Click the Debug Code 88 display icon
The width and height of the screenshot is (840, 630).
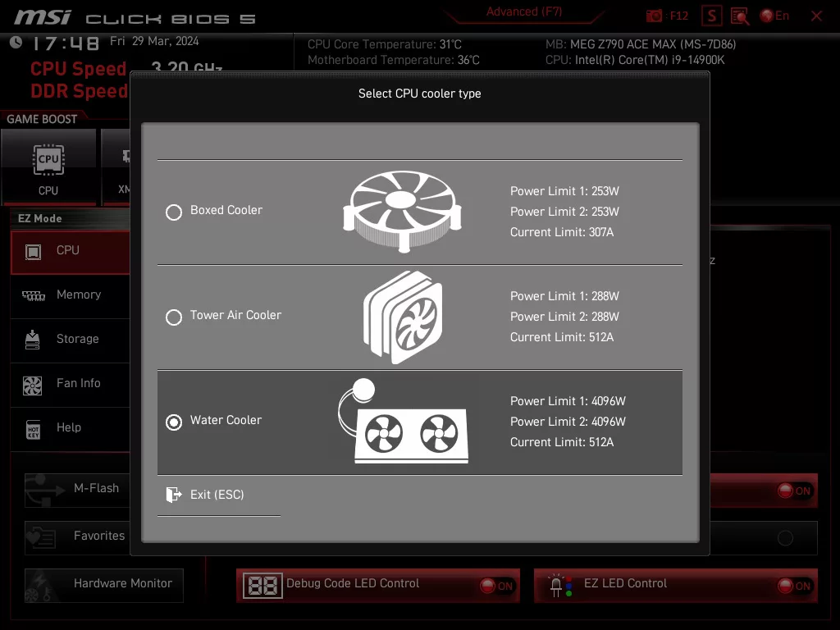click(262, 586)
